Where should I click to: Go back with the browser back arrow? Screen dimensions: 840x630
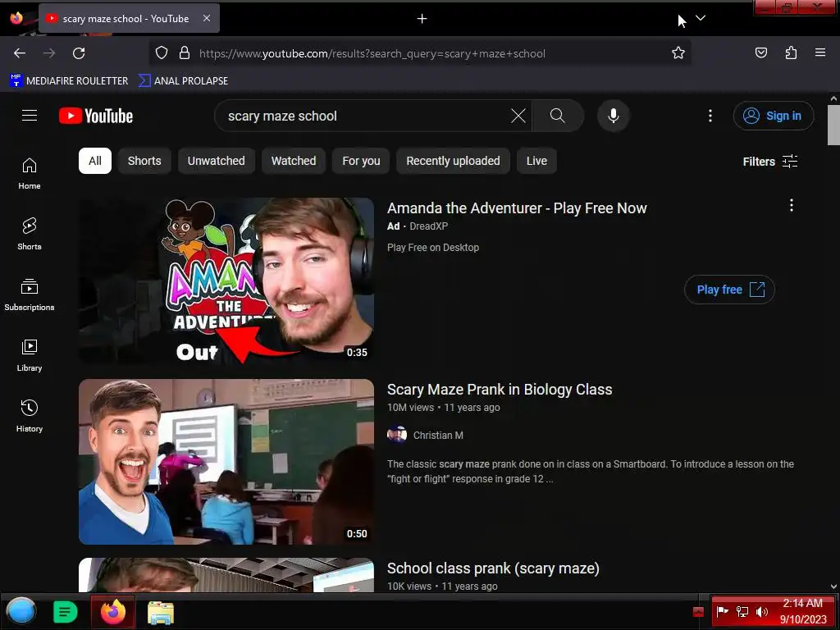click(x=20, y=53)
